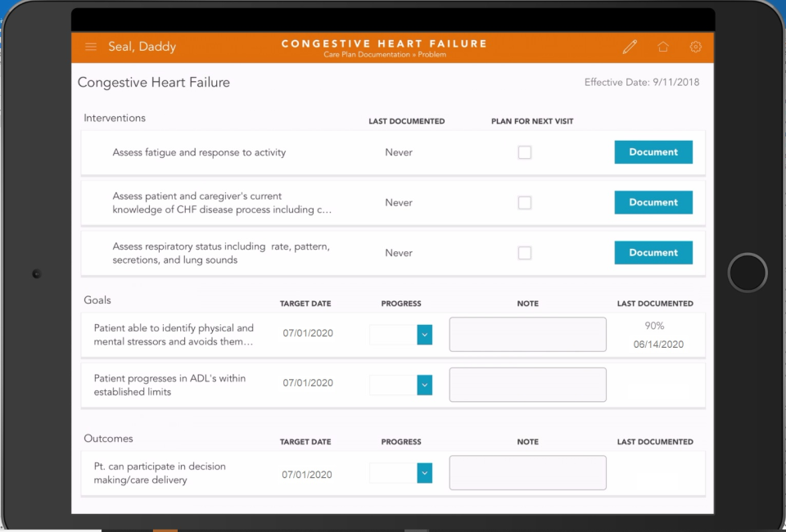786x532 pixels.
Task: Open the settings gear
Action: 695,47
